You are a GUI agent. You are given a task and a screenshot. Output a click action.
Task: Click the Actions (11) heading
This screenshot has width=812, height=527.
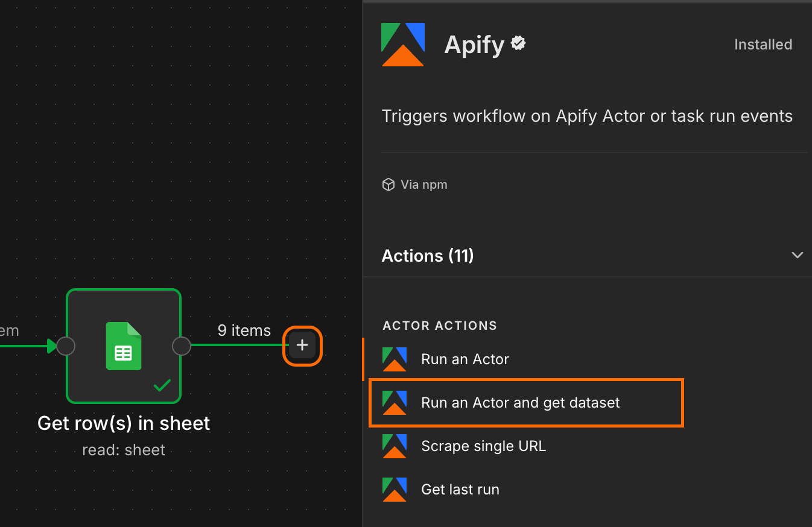(x=428, y=256)
